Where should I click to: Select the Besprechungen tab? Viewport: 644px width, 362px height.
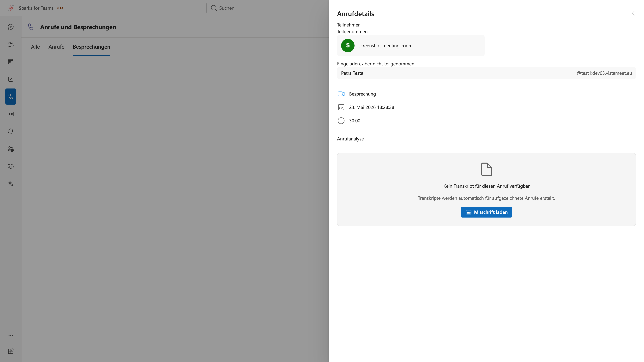(92, 47)
